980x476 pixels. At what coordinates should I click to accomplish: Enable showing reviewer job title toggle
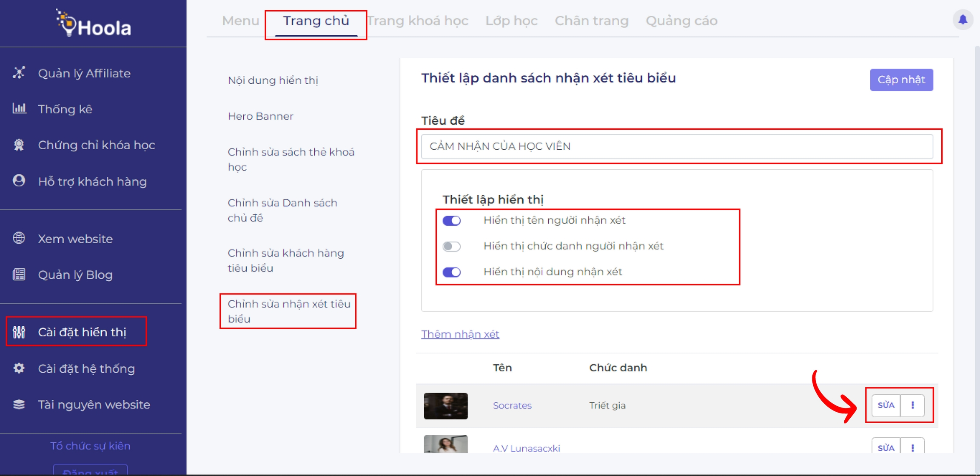coord(451,246)
